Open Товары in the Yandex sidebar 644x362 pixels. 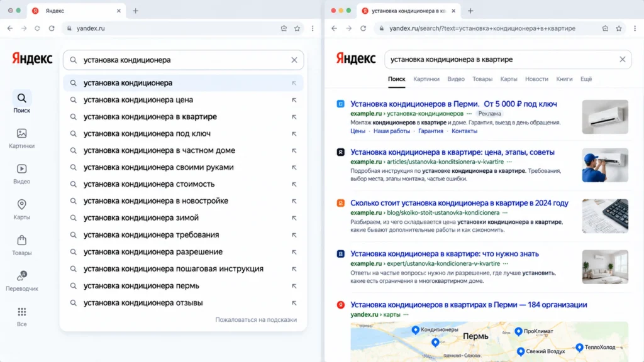click(x=21, y=245)
